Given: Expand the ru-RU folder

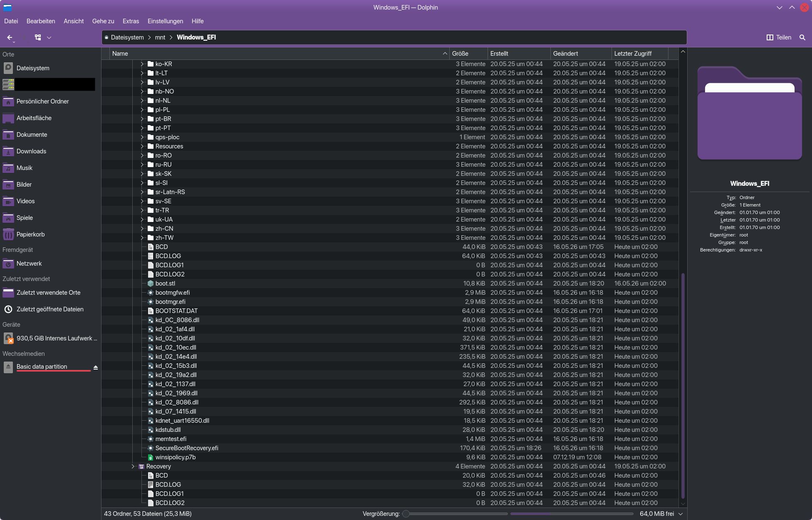Looking at the screenshot, I should click(142, 165).
